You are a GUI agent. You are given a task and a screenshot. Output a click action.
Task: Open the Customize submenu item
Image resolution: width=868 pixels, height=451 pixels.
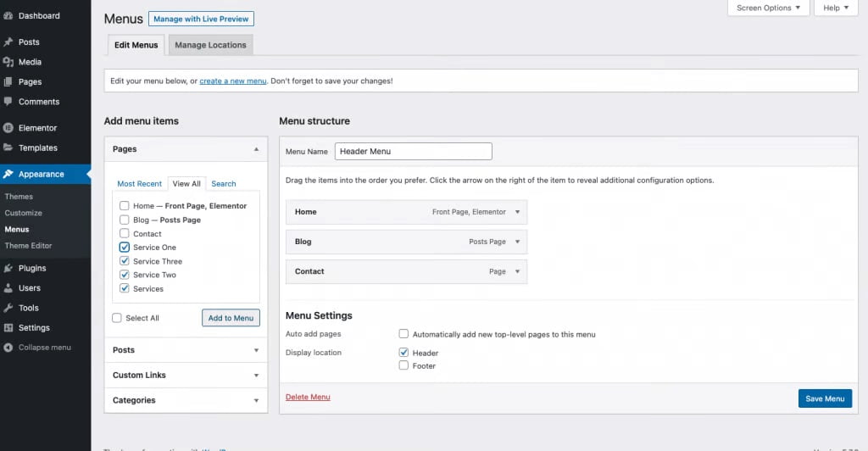(x=23, y=213)
